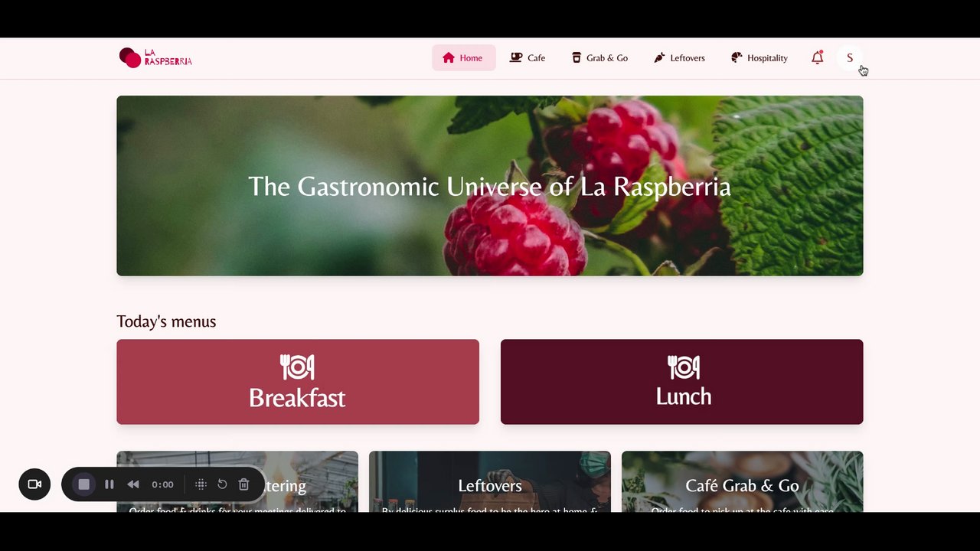Toggle the camera bubble icon
This screenshot has height=551, width=980.
click(x=34, y=484)
